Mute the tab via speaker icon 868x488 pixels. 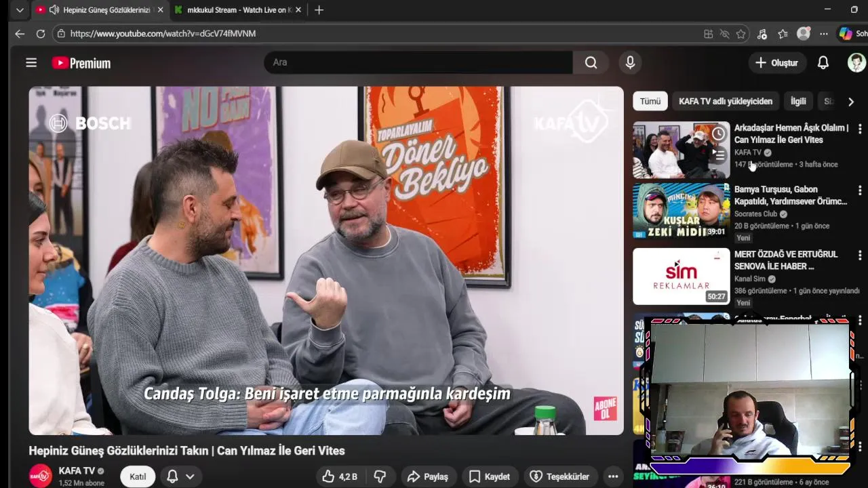(54, 9)
